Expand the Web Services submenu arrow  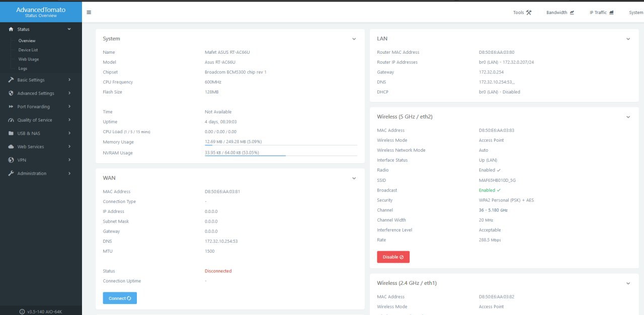tap(69, 147)
